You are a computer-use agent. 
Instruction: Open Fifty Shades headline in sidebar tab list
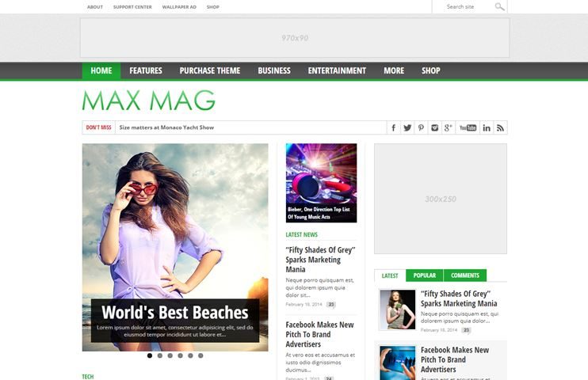click(459, 298)
